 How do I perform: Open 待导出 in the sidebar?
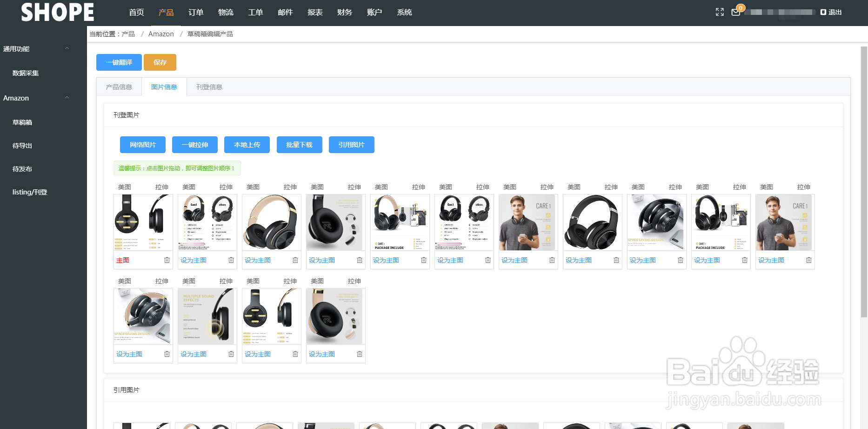[22, 146]
